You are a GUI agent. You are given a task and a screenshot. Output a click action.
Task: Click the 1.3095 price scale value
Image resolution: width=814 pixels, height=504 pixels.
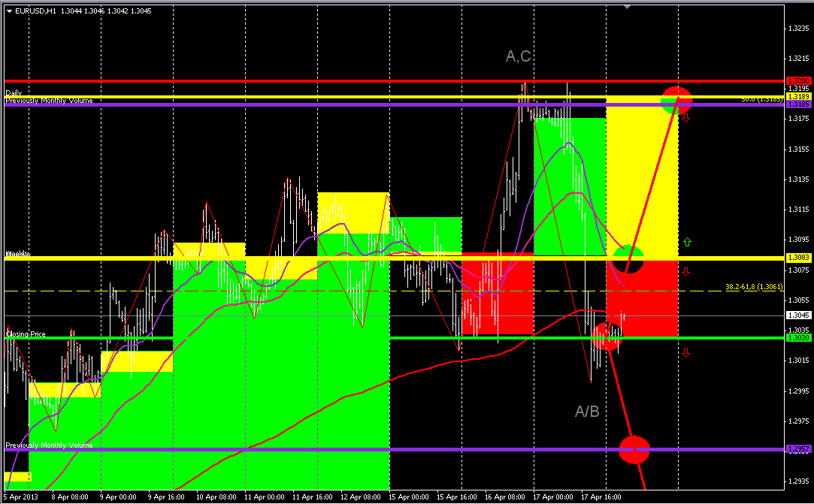click(798, 240)
